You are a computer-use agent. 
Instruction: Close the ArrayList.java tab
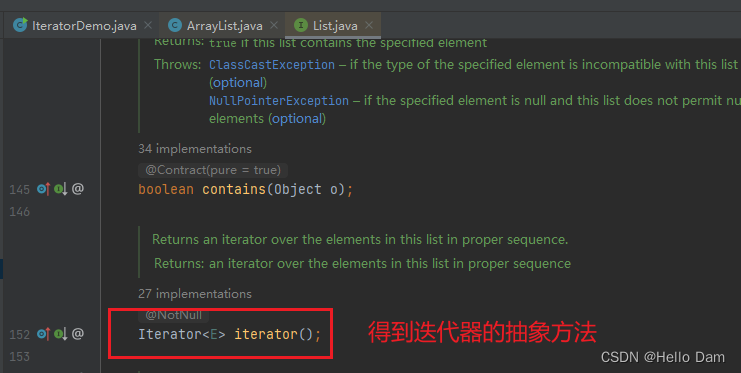pos(274,25)
